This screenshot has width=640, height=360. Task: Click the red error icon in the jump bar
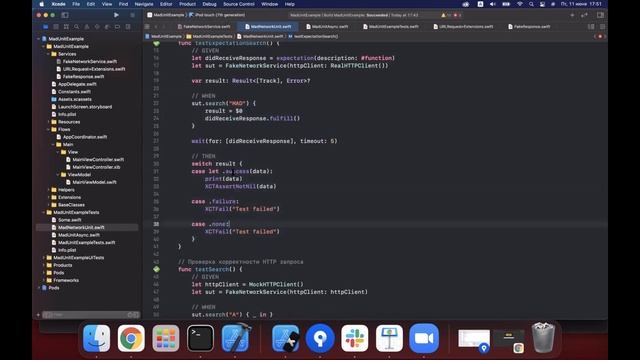600,36
